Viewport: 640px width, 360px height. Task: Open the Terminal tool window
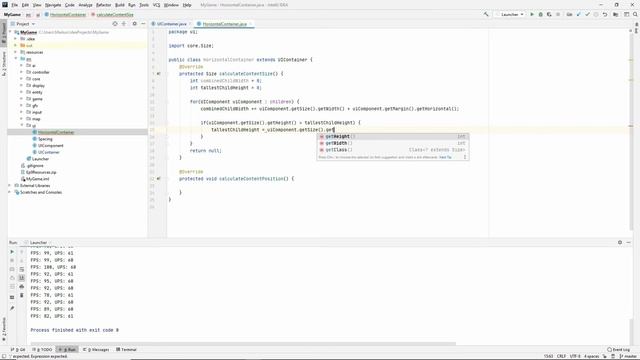click(126, 349)
